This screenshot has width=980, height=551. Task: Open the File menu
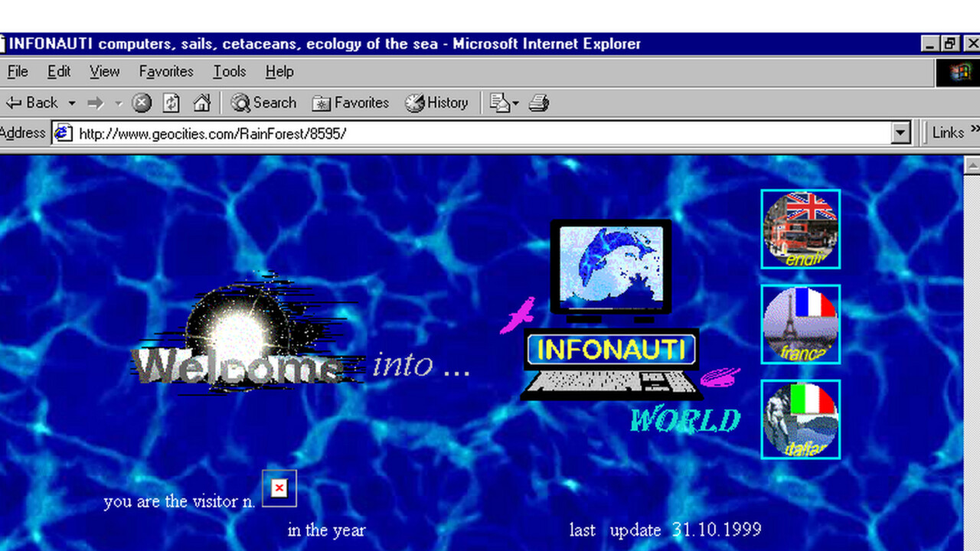point(18,71)
